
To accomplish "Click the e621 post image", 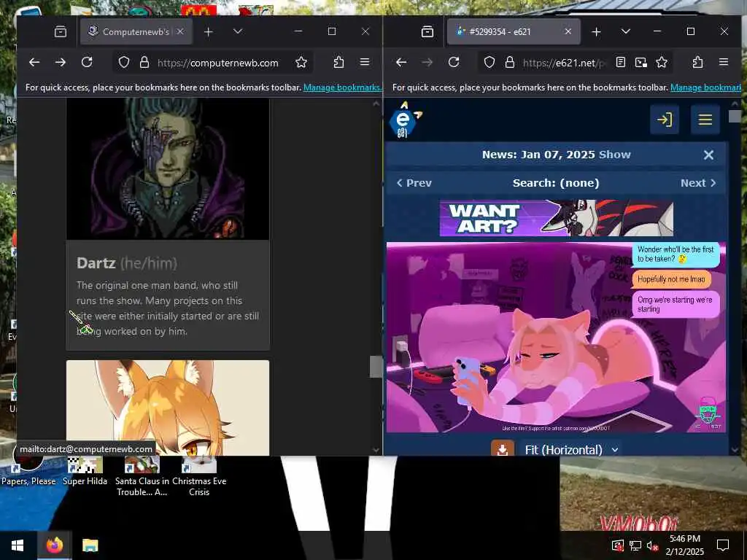I will tap(556, 338).
